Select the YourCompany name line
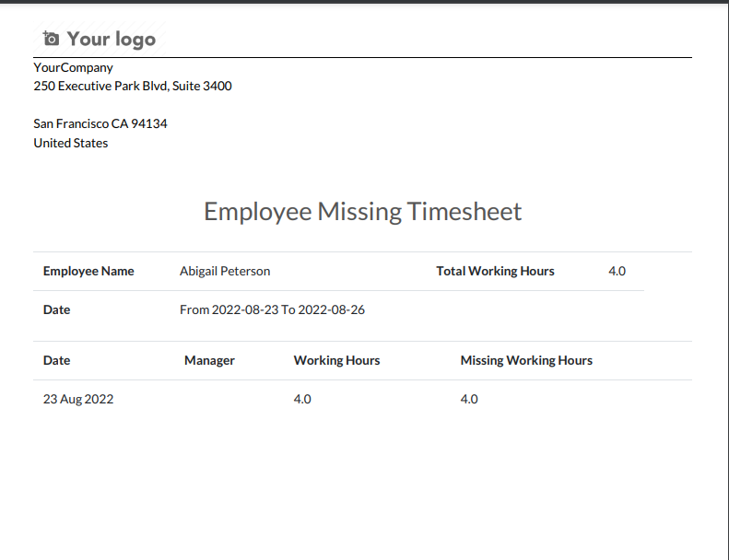Viewport: 729px width, 560px height. click(x=73, y=67)
